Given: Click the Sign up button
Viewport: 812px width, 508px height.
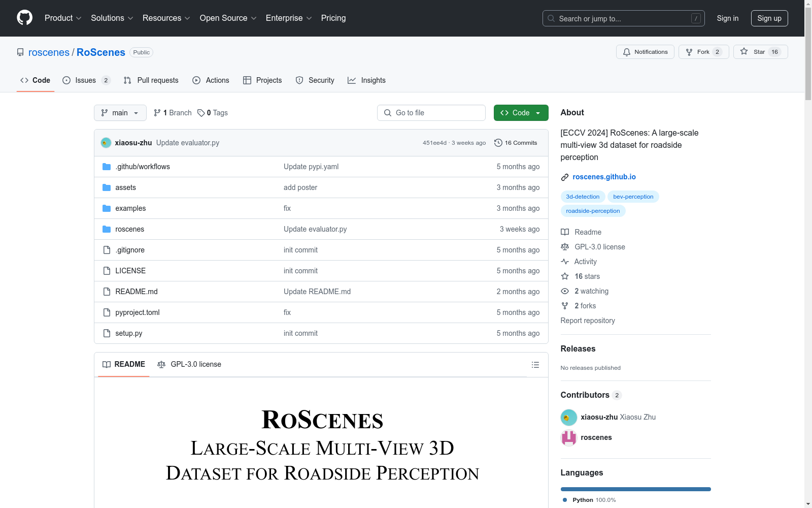Looking at the screenshot, I should pos(769,18).
